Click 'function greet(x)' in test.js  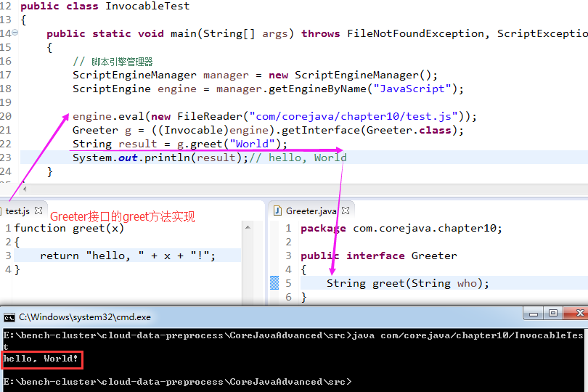tap(69, 229)
